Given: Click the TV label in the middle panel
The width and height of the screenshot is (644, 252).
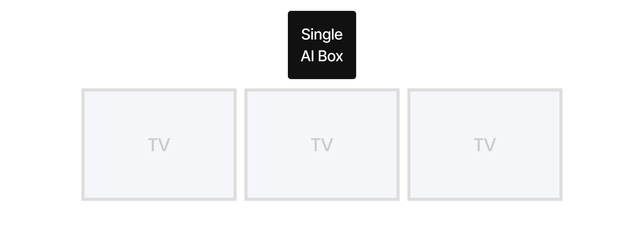Looking at the screenshot, I should pos(322,145).
